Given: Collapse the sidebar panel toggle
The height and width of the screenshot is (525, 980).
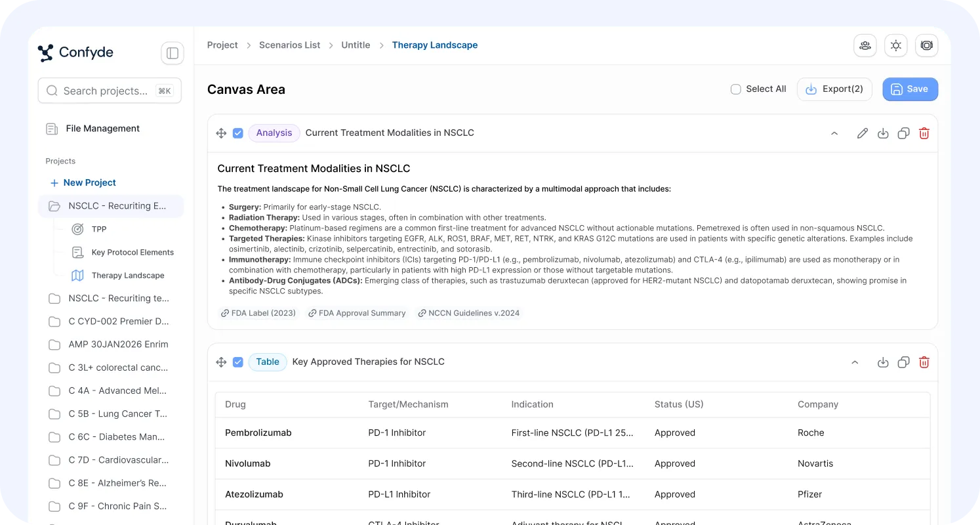Looking at the screenshot, I should pyautogui.click(x=173, y=53).
